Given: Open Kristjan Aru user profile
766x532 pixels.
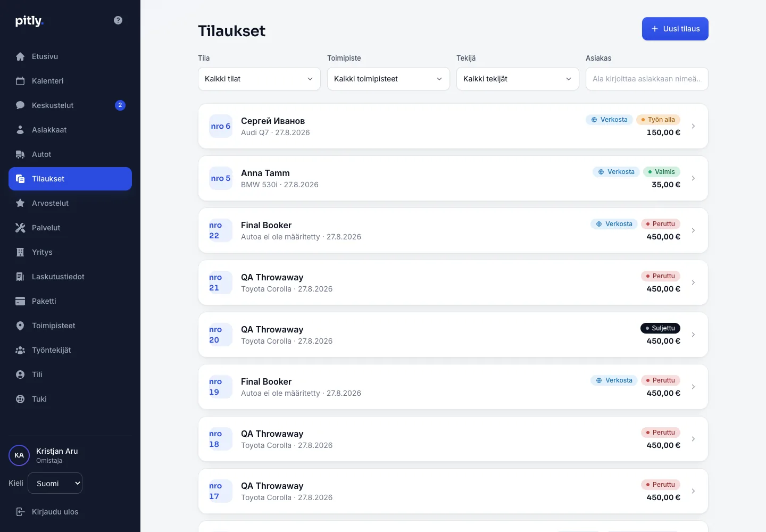Looking at the screenshot, I should [x=70, y=455].
